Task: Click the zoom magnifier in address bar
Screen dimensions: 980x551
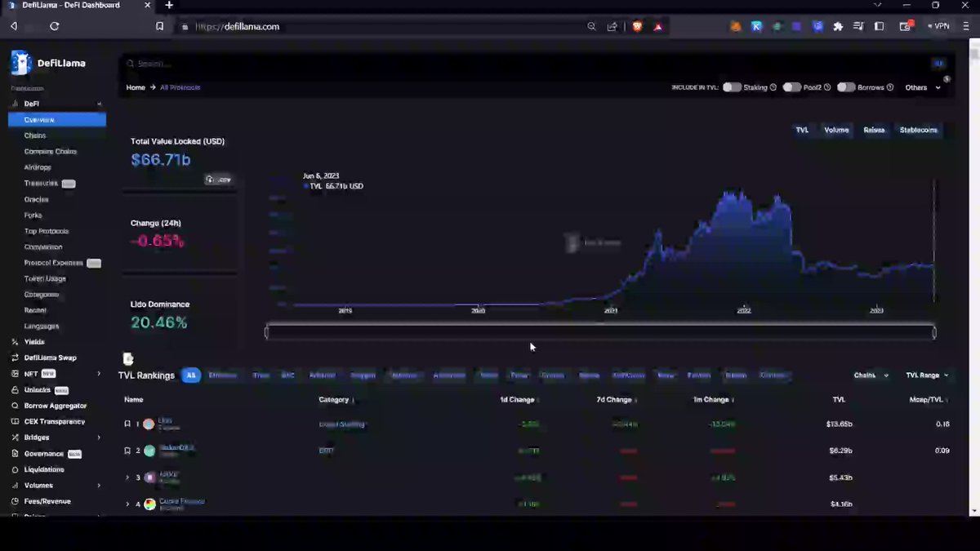Action: pyautogui.click(x=591, y=26)
